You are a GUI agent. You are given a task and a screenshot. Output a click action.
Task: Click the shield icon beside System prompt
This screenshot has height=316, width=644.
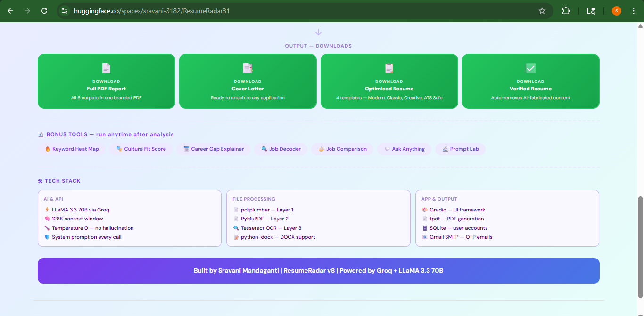pyautogui.click(x=47, y=237)
